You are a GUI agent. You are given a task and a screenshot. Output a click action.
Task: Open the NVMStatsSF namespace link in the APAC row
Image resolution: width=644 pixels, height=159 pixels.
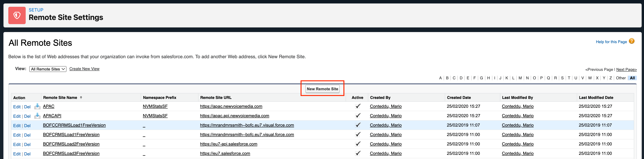pos(155,106)
